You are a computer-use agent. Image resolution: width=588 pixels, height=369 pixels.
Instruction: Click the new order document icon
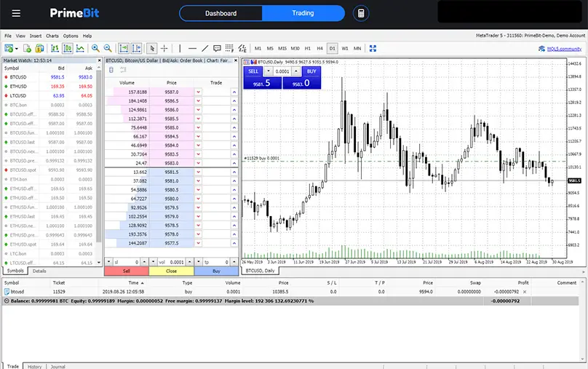(x=27, y=48)
